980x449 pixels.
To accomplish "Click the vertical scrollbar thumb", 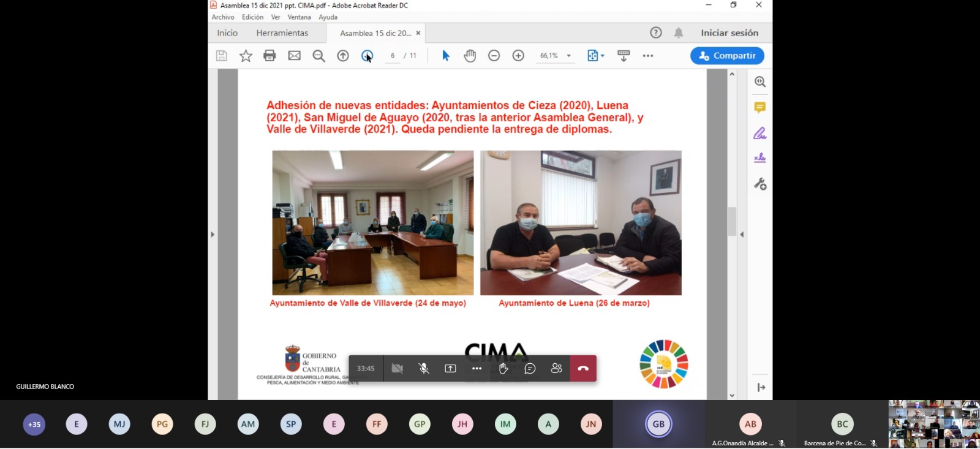I will pos(732,221).
